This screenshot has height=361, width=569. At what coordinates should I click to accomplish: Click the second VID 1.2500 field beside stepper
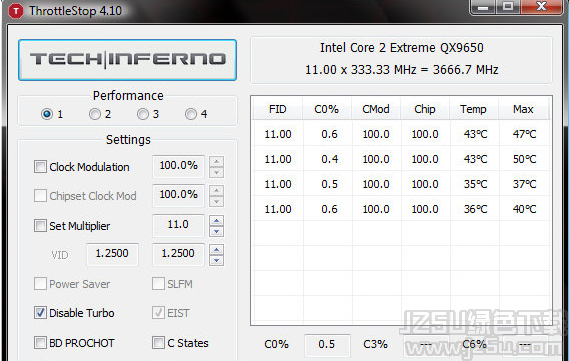pos(178,254)
